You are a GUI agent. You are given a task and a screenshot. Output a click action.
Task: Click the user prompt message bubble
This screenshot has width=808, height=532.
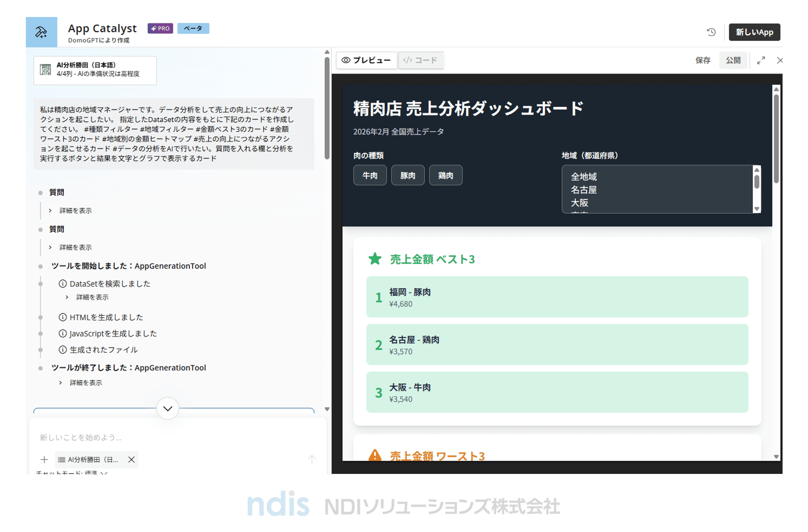click(174, 134)
